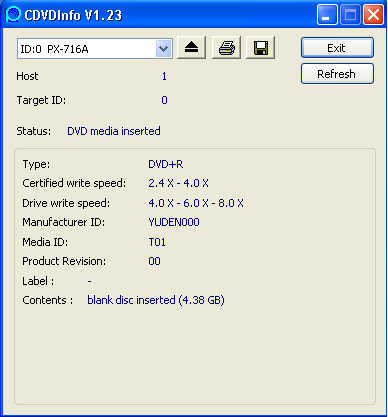Click the 'Label :' field label

click(38, 281)
